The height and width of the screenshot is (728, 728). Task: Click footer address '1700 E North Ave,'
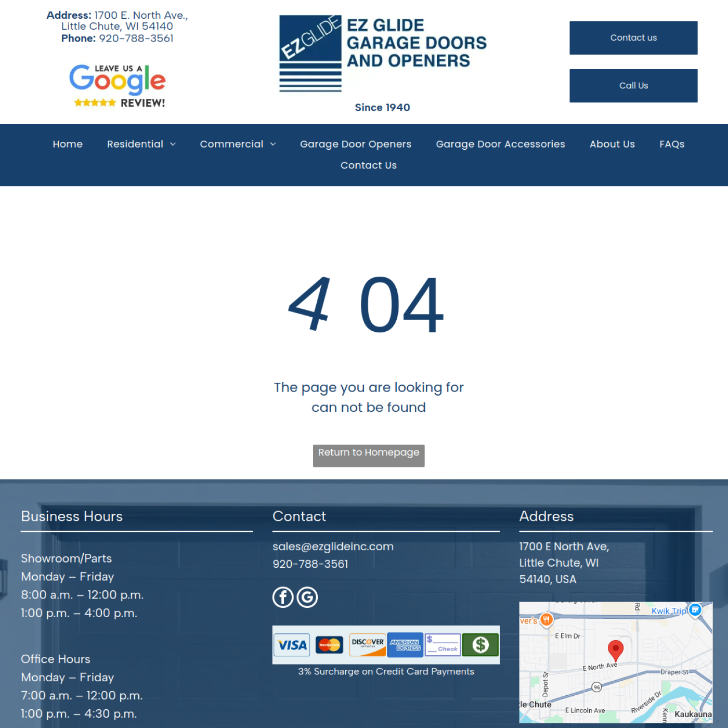(x=564, y=547)
